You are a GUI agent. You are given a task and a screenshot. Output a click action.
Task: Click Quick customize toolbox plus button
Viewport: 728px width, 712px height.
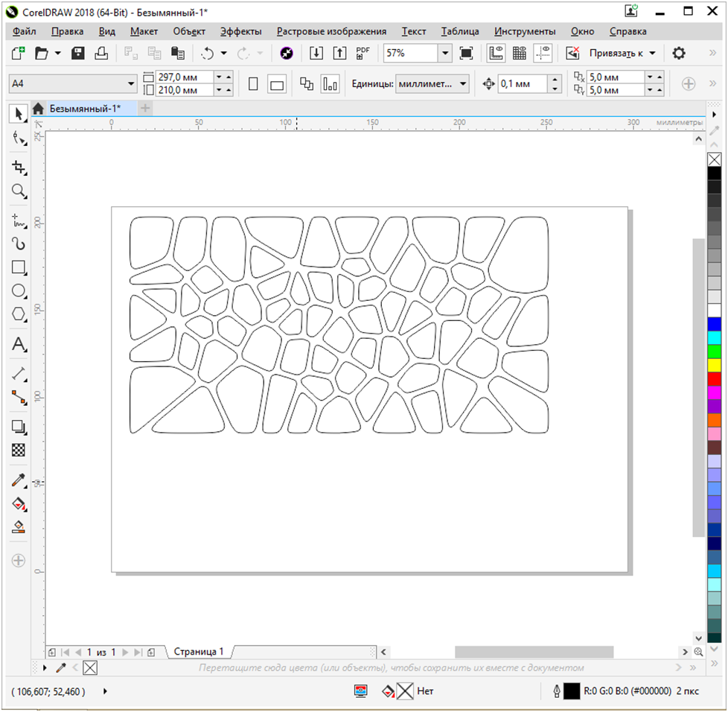[18, 561]
